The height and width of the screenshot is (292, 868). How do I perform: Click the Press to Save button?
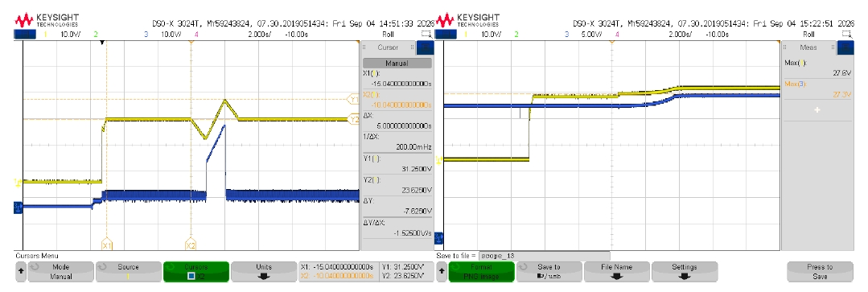(820, 272)
